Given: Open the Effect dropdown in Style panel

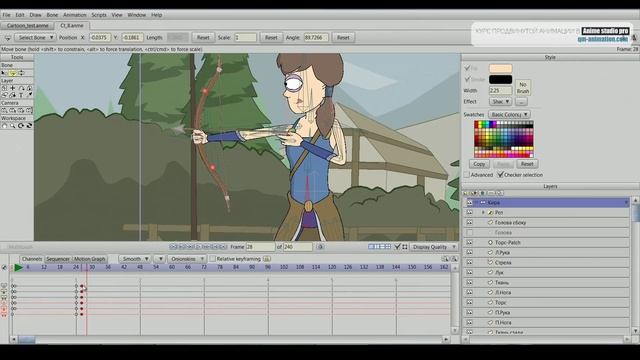Looking at the screenshot, I should (500, 101).
